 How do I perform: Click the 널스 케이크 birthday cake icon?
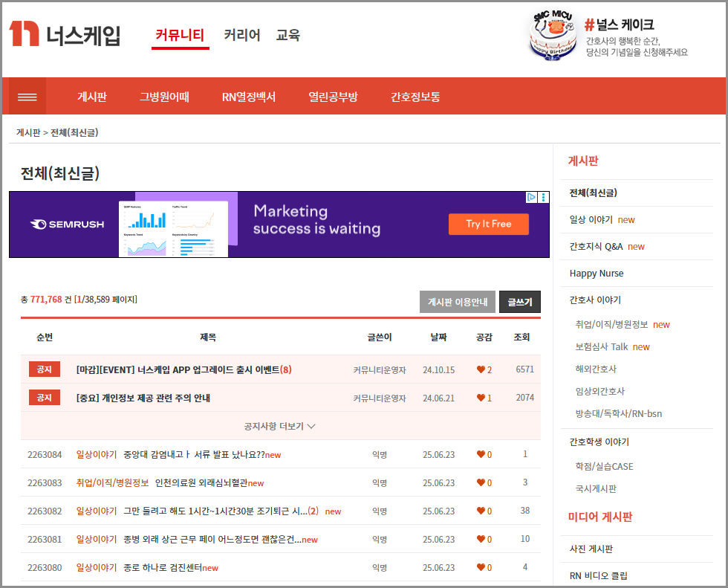tap(552, 35)
